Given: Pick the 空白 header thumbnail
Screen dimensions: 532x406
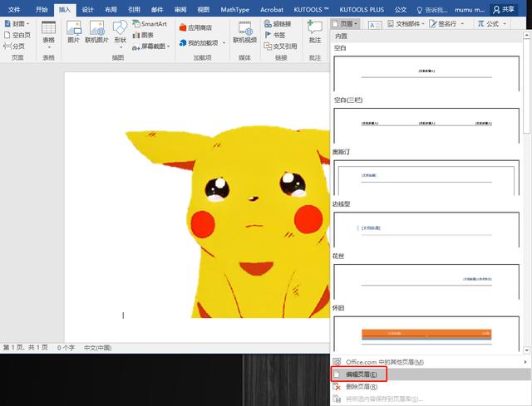Looking at the screenshot, I should click(x=426, y=74).
